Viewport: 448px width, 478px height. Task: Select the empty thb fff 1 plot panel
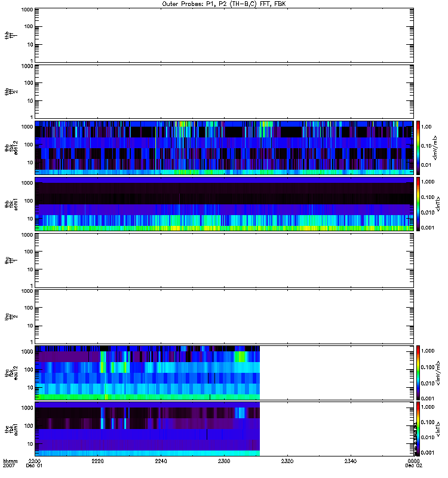(225, 35)
